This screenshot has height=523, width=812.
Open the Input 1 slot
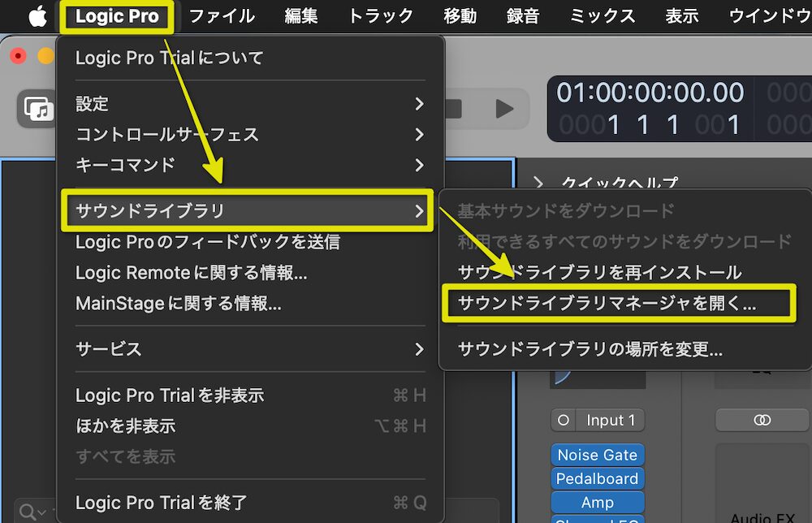611,420
